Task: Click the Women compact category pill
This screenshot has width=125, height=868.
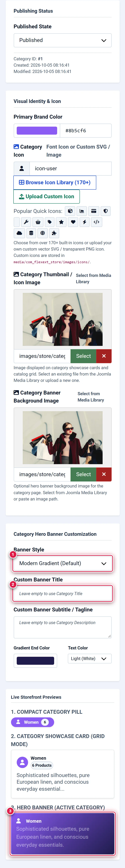Action: coord(32,722)
